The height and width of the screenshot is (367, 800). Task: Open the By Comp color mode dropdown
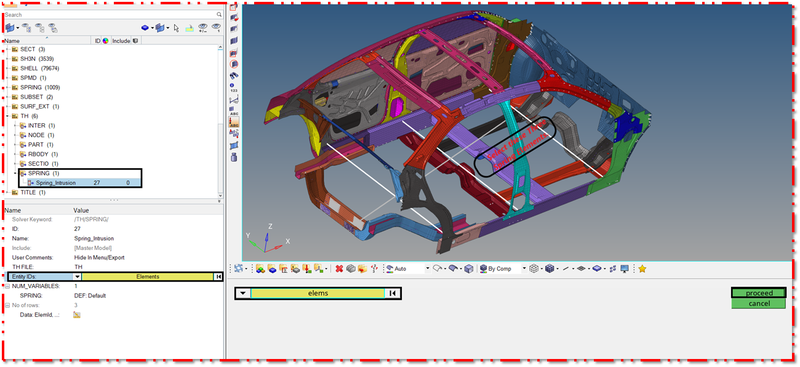523,268
